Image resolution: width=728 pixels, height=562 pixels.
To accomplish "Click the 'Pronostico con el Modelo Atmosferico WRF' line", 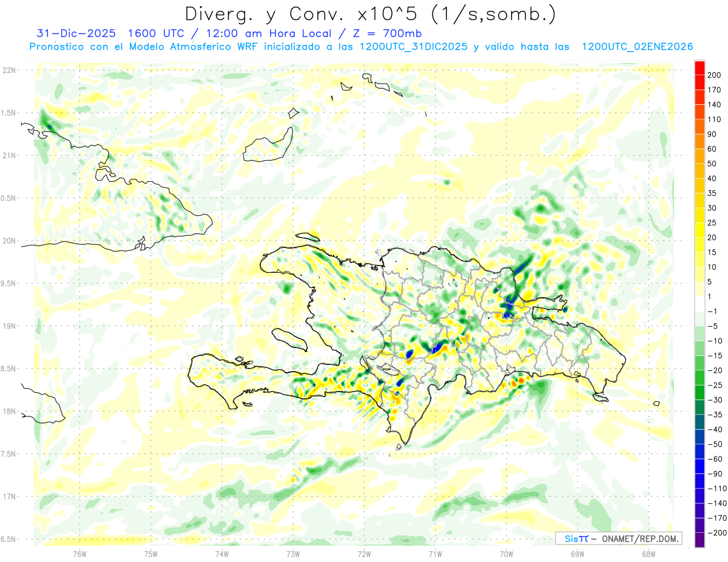I will coord(145,47).
